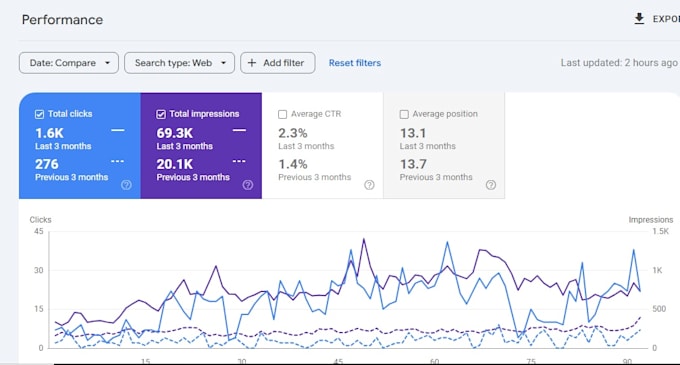Select the 69.3K impressions value

pyautogui.click(x=175, y=133)
